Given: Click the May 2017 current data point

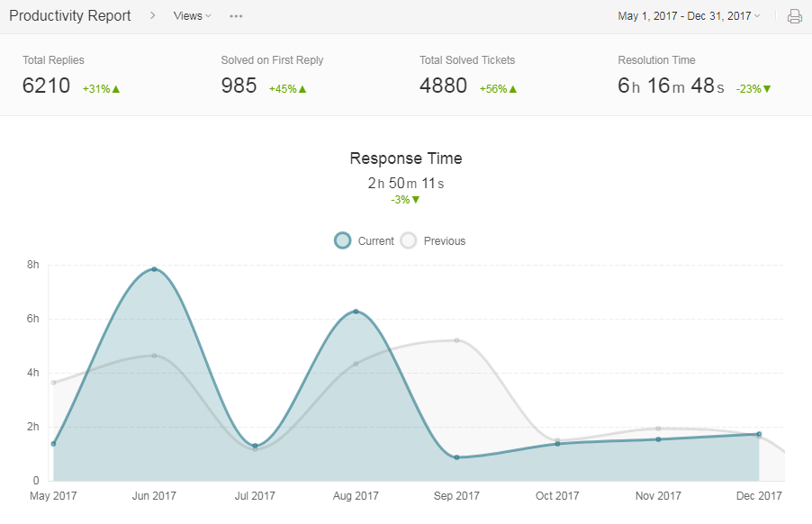Looking at the screenshot, I should (x=53, y=444).
